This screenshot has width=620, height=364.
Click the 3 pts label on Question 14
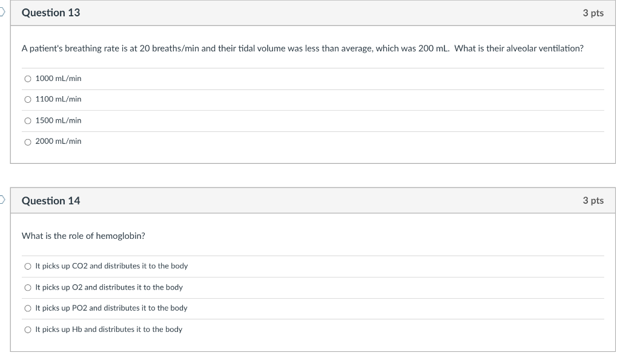tap(593, 201)
